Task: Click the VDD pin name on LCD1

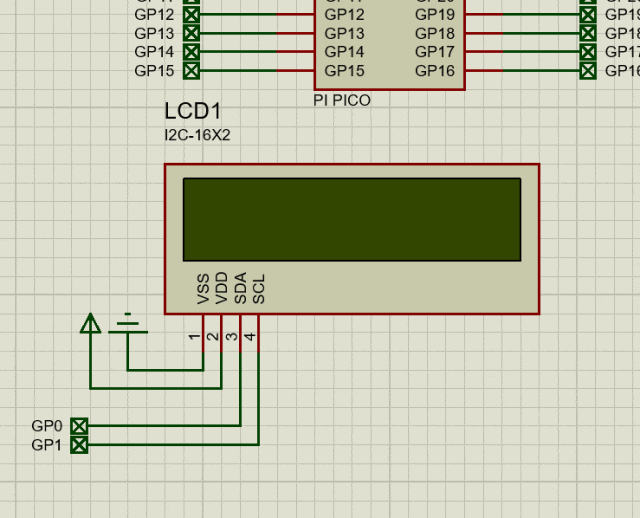Action: pyautogui.click(x=221, y=288)
